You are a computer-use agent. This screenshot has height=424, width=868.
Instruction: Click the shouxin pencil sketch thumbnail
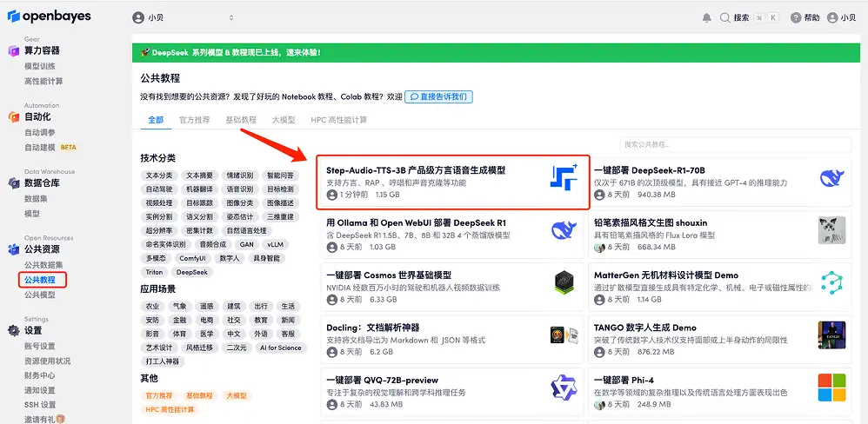832,230
